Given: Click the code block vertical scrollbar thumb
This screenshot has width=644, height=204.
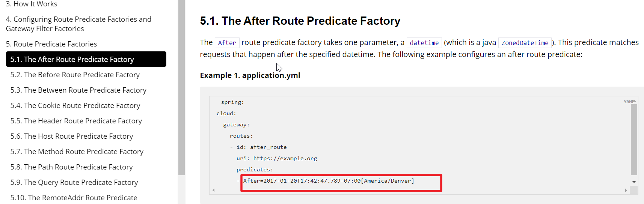Looking at the screenshot, I should (x=634, y=139).
